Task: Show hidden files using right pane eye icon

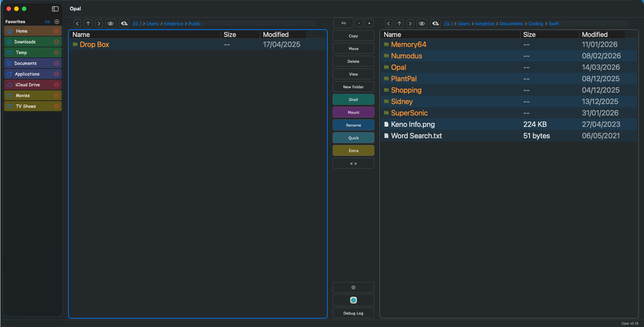Action: [x=435, y=24]
